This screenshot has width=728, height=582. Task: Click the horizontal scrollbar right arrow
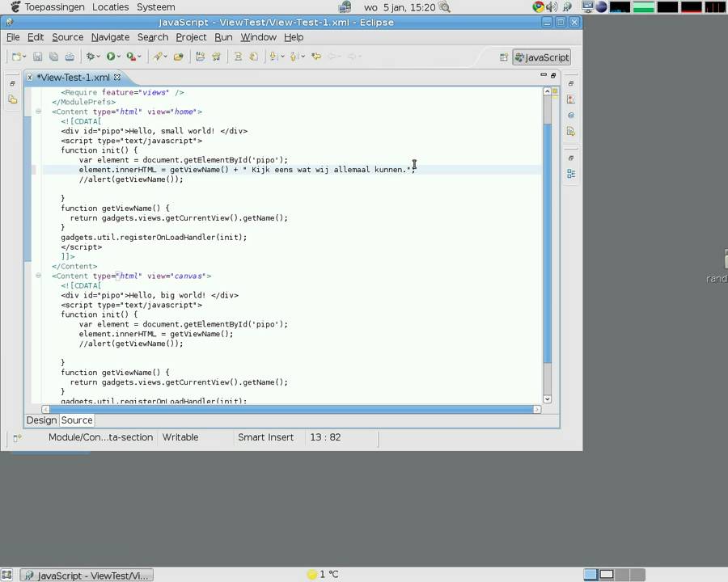point(537,409)
